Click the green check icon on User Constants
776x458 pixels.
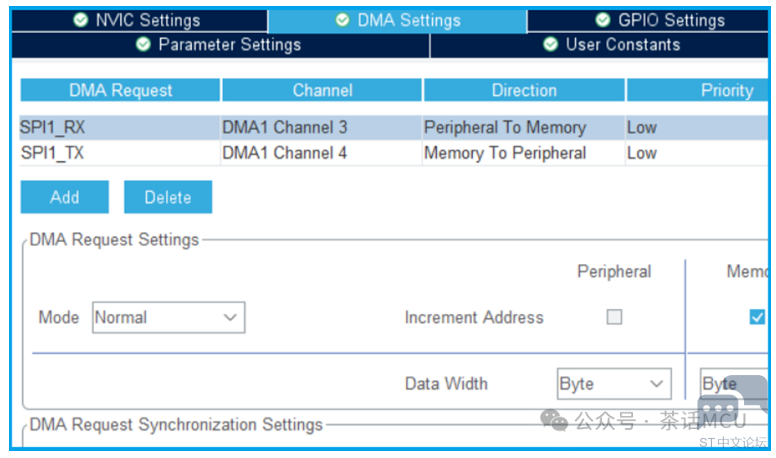(x=550, y=45)
